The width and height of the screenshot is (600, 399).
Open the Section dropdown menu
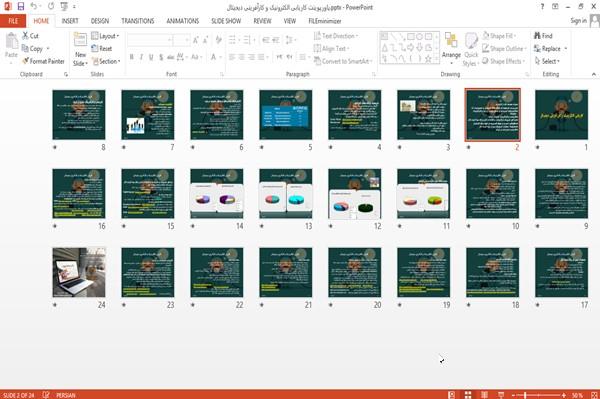pos(106,61)
